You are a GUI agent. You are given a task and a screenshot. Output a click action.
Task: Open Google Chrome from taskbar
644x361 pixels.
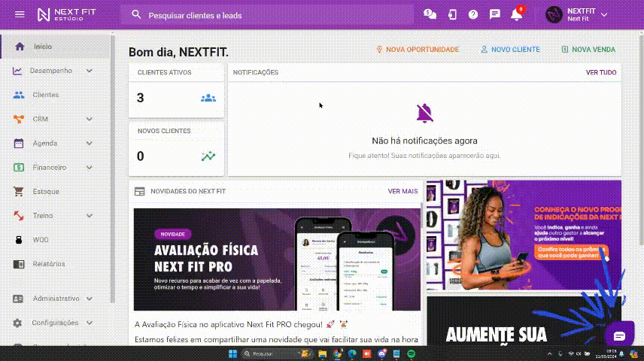(337, 353)
